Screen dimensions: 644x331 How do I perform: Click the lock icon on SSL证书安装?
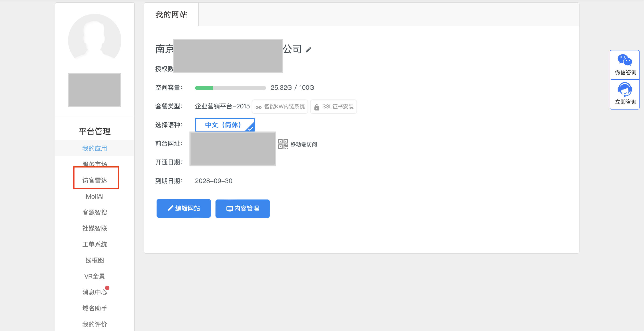pyautogui.click(x=316, y=107)
